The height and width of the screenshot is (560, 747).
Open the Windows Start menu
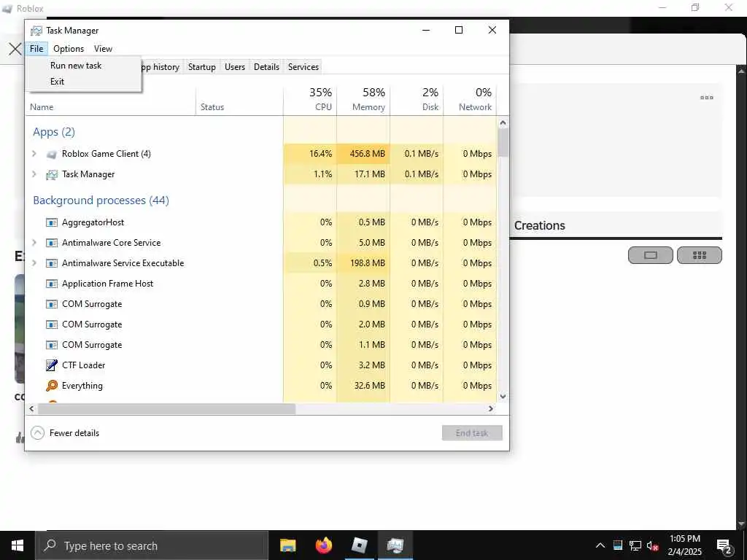[x=18, y=545]
